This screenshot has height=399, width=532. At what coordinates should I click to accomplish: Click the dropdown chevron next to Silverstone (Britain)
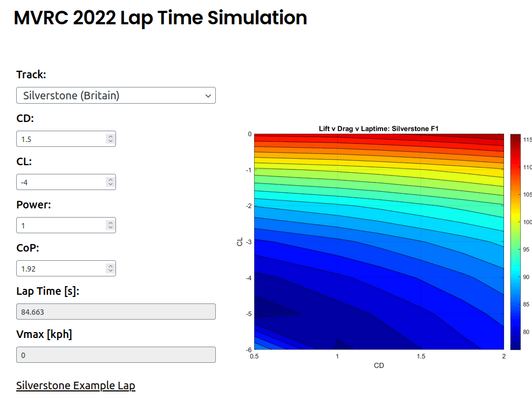(208, 95)
